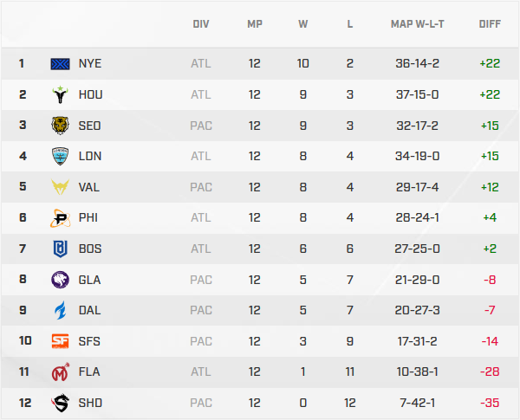Click the W column header
The image size is (520, 420).
click(x=303, y=24)
